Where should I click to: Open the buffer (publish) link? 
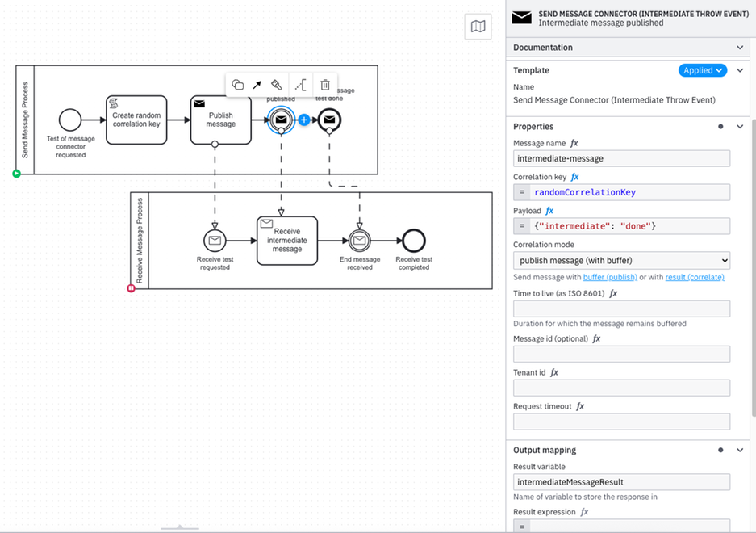611,276
